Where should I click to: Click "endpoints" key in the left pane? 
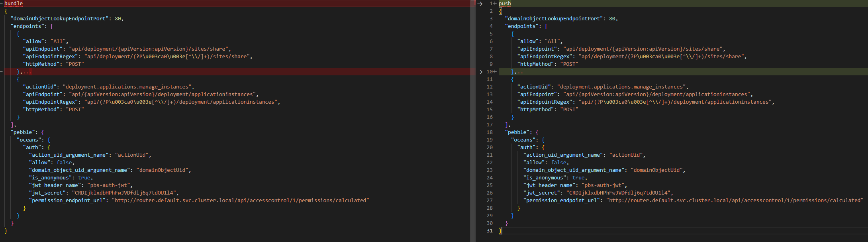pyautogui.click(x=27, y=26)
